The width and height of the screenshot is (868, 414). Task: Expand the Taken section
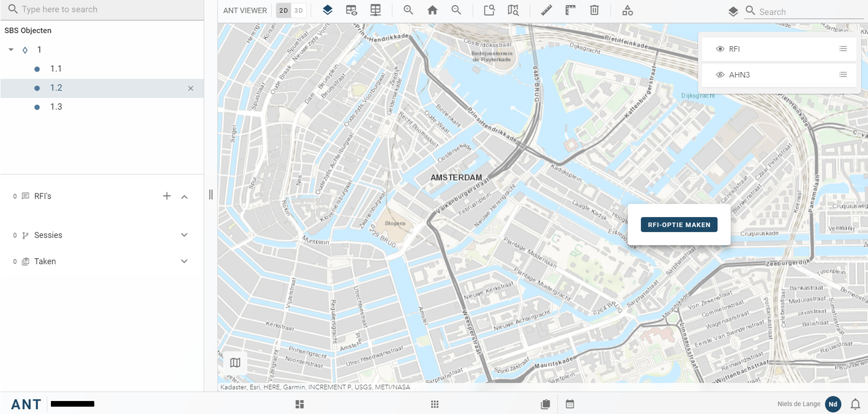(x=184, y=261)
